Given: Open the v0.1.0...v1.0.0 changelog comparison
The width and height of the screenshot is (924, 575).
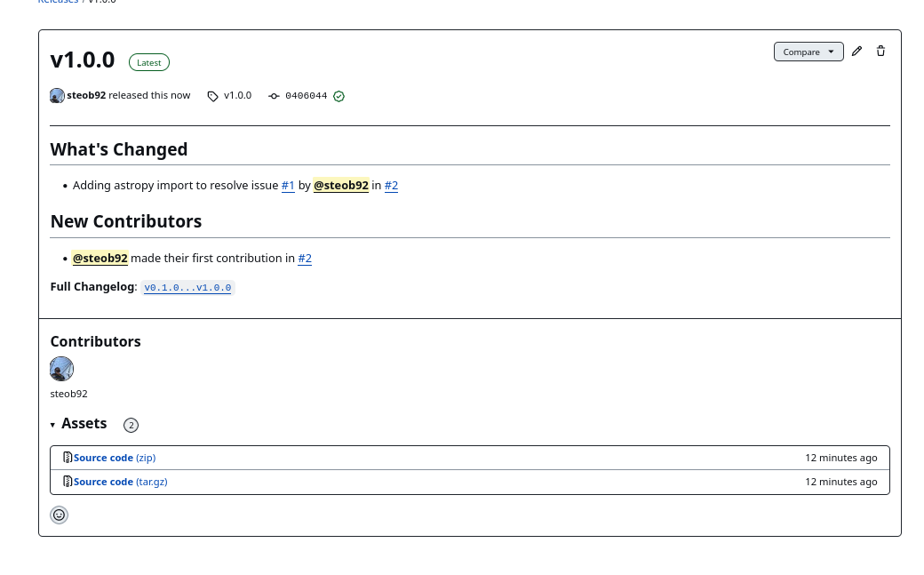Looking at the screenshot, I should pyautogui.click(x=187, y=287).
